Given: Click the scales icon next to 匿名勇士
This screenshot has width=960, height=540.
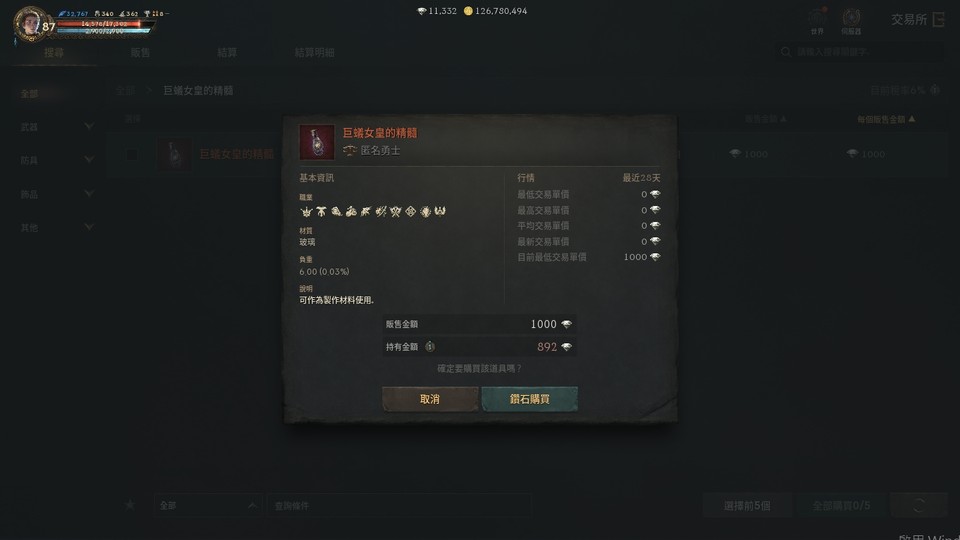Looking at the screenshot, I should tap(350, 150).
